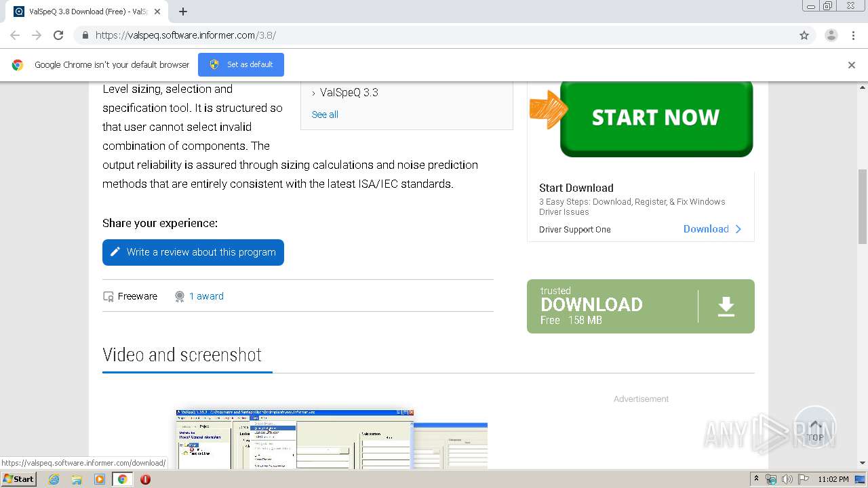The width and height of the screenshot is (868, 488).
Task: Open Windows Media Player from taskbar
Action: pyautogui.click(x=100, y=479)
